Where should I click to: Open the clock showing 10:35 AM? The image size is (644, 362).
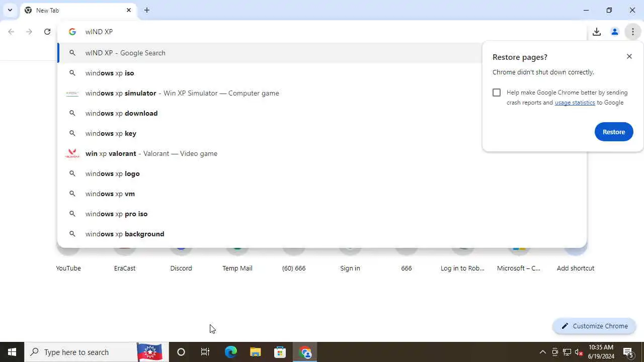tap(601, 352)
